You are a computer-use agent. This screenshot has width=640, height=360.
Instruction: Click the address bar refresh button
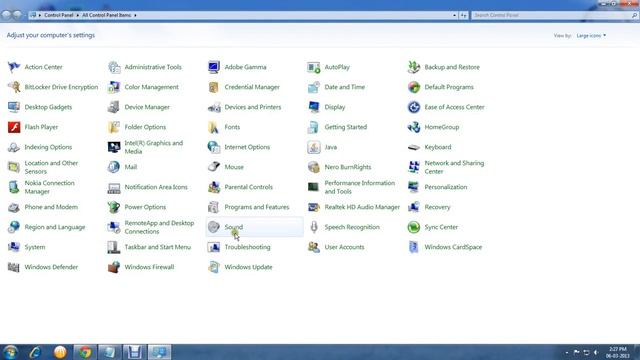[x=464, y=15]
